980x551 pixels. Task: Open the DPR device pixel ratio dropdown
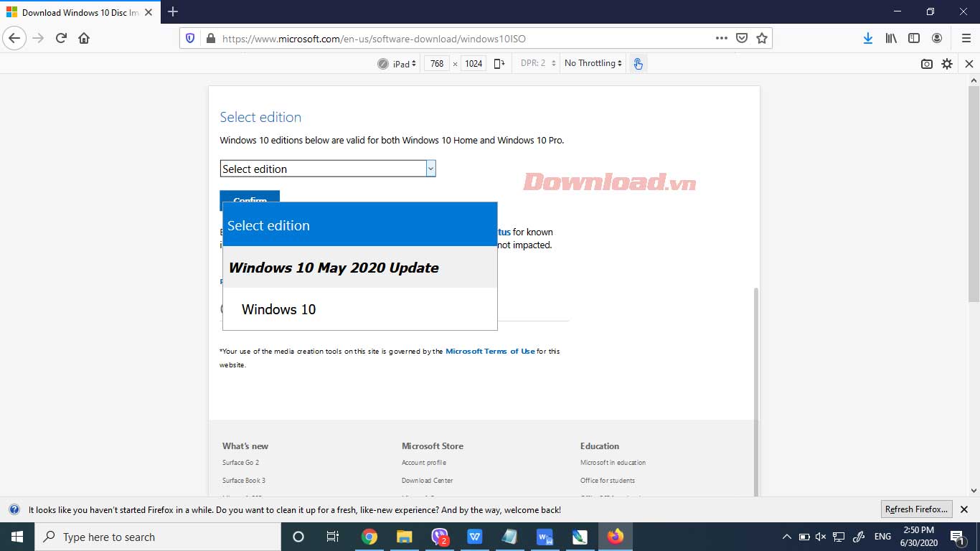pyautogui.click(x=538, y=63)
